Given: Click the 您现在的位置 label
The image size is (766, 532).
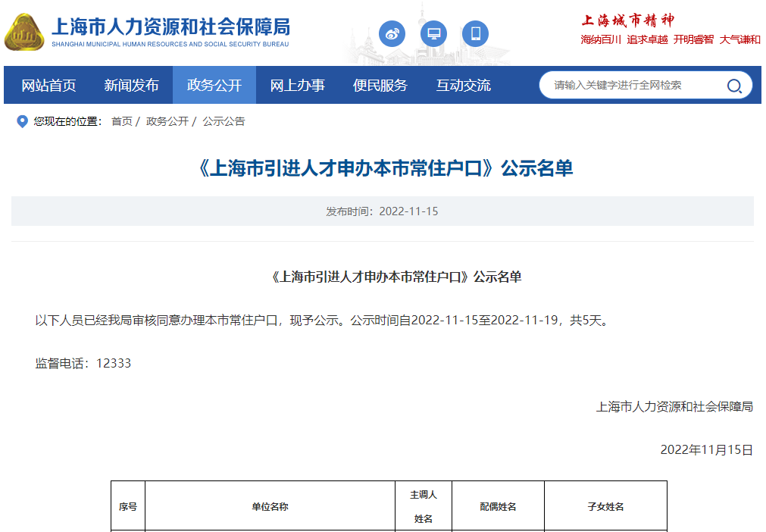Looking at the screenshot, I should [x=68, y=121].
